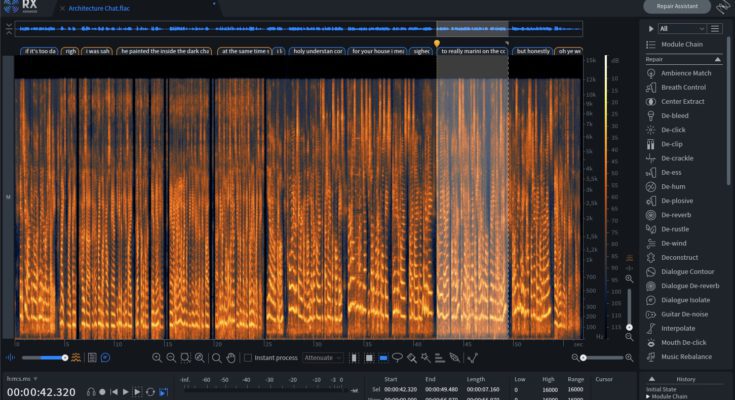Open the Ambience Match module
This screenshot has width=735, height=400.
[685, 73]
